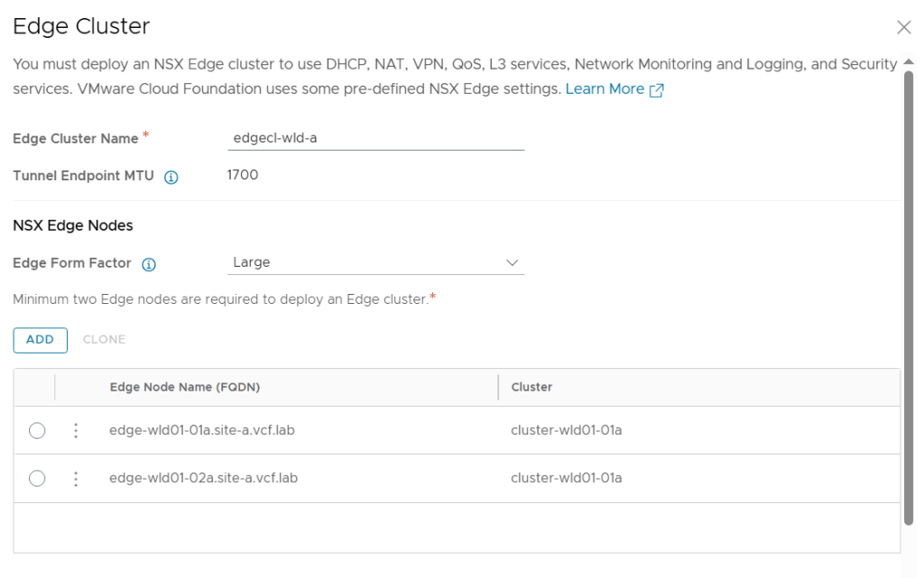The width and height of the screenshot is (924, 578).
Task: Open the Learn More link
Action: [605, 89]
